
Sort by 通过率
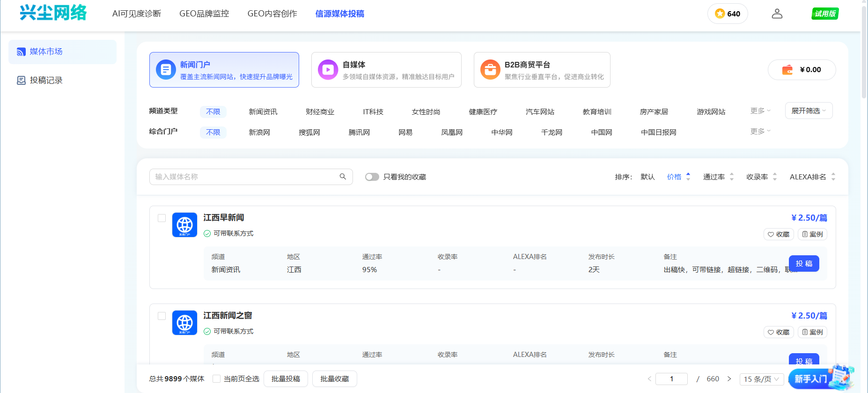point(718,177)
